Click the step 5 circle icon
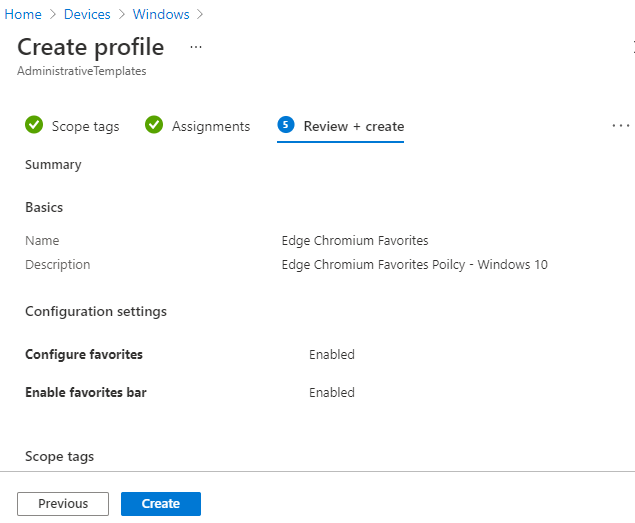The image size is (635, 523). 286,125
